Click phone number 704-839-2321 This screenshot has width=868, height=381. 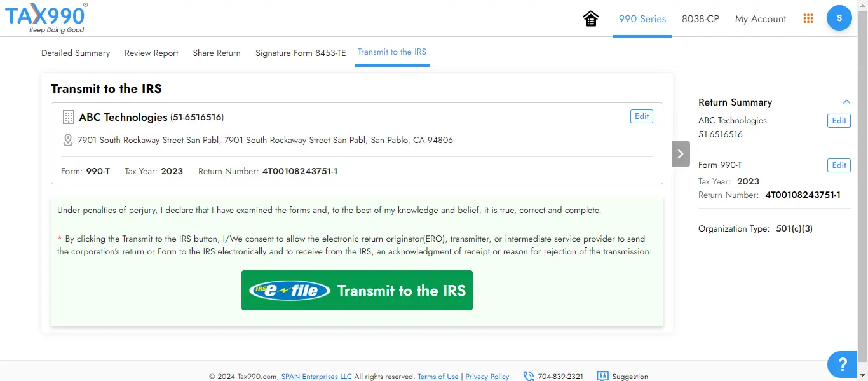(561, 377)
